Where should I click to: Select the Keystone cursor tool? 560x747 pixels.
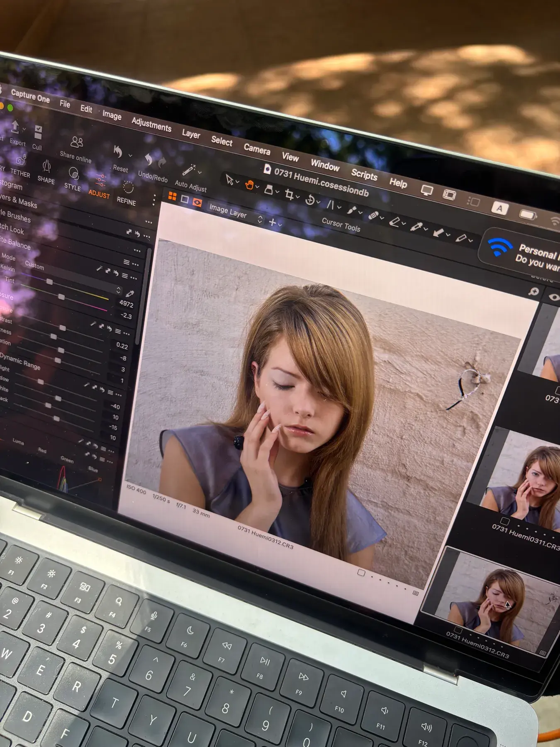(x=330, y=204)
